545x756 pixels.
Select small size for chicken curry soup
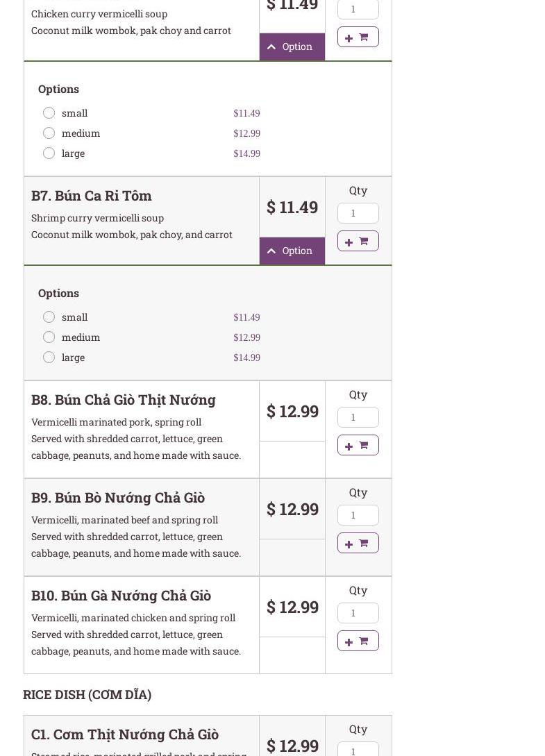point(49,112)
